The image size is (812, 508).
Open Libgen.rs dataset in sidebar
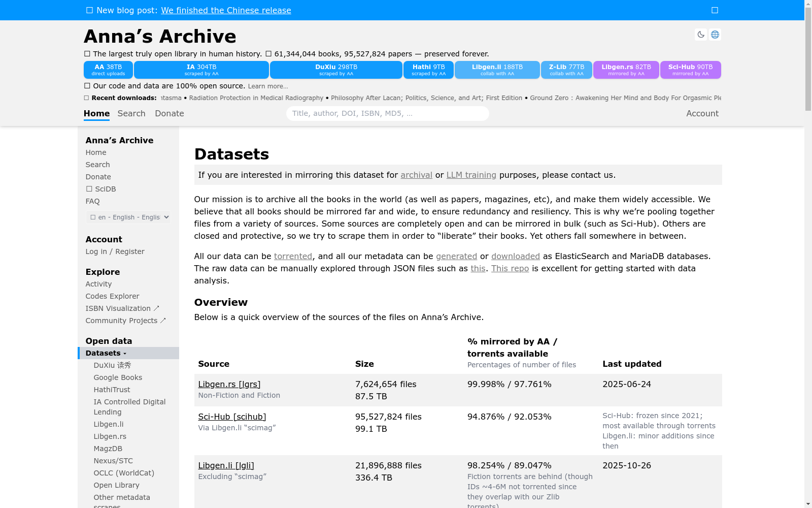pyautogui.click(x=110, y=436)
